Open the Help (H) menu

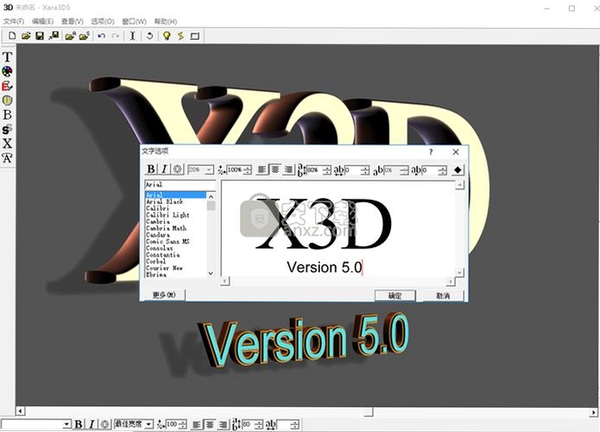click(165, 21)
